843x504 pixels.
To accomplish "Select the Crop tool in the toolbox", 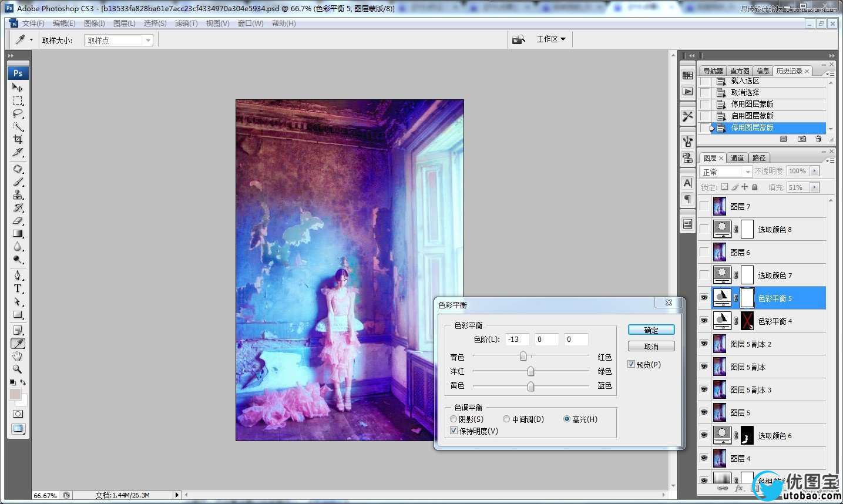I will (18, 140).
